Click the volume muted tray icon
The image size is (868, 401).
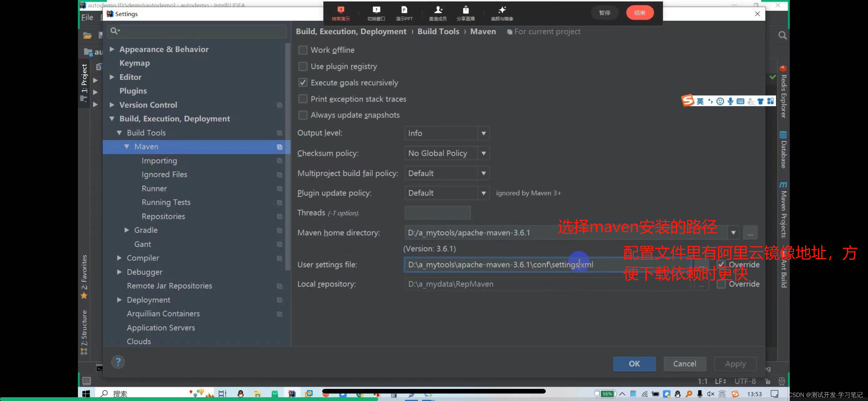click(x=711, y=394)
